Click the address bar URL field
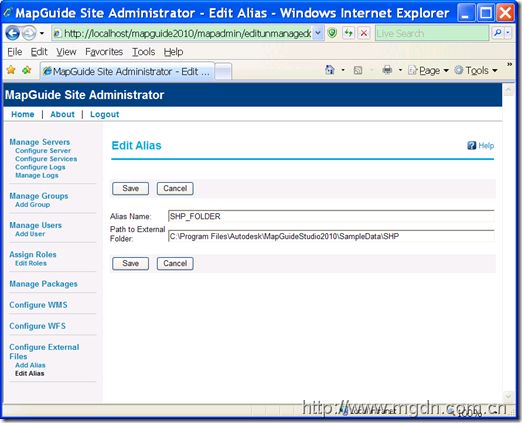Screen dimensions: 522x423 [x=182, y=33]
